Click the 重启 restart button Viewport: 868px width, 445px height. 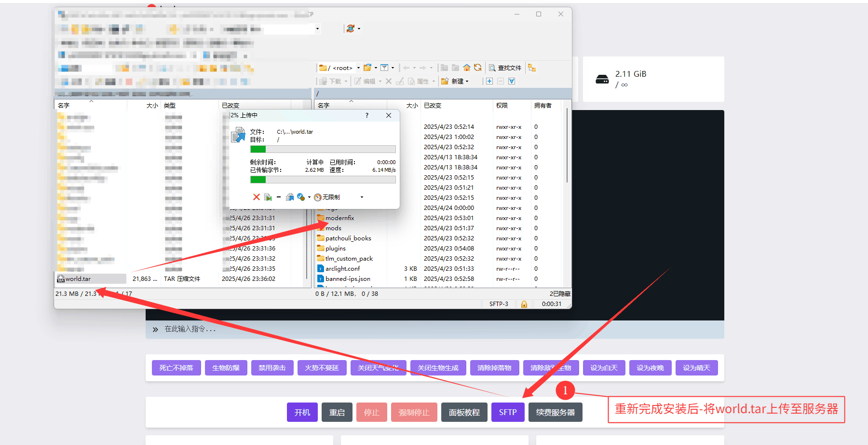pos(337,412)
